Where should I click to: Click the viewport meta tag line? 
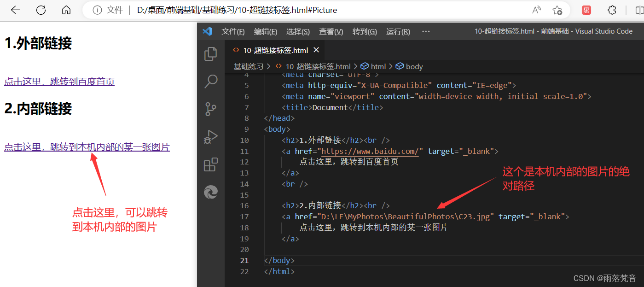436,96
